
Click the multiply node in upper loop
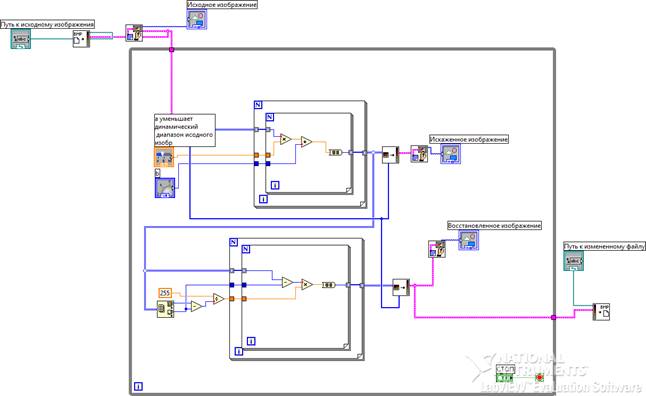(x=285, y=139)
